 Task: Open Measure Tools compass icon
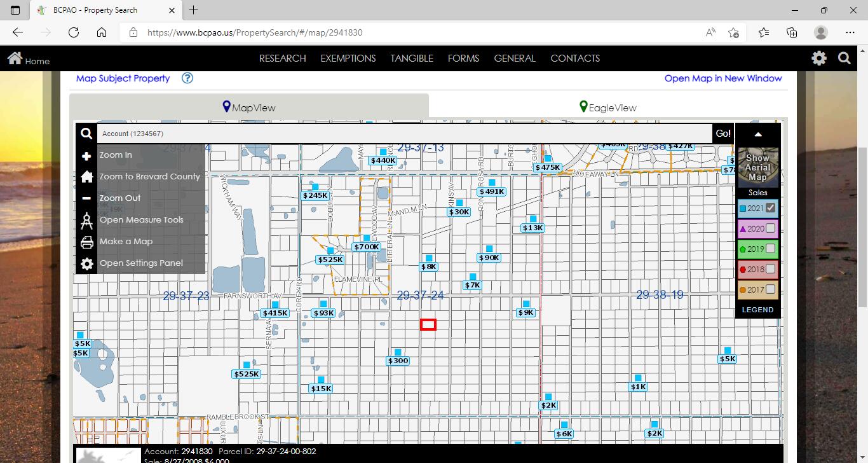tap(86, 221)
